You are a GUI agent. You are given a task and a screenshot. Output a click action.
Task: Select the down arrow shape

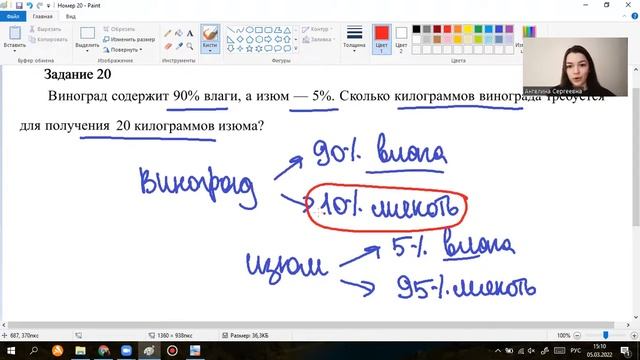[230, 49]
